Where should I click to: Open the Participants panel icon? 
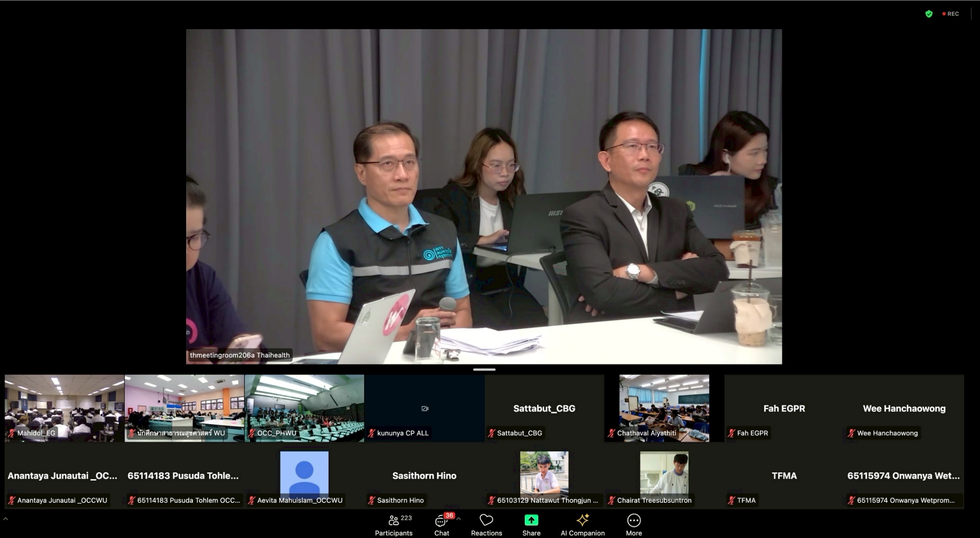click(x=393, y=520)
